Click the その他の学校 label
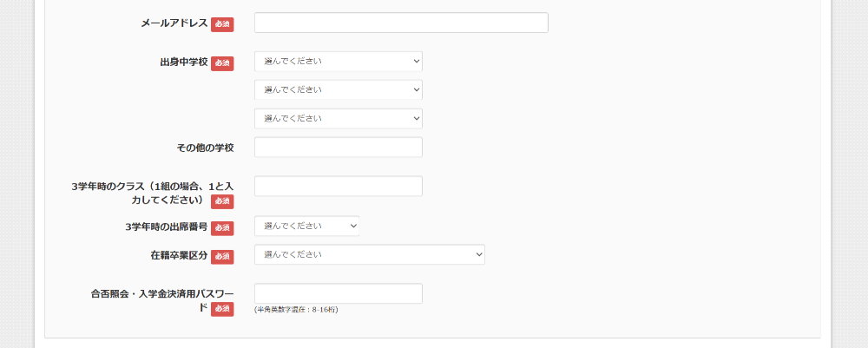Viewport: 868px width, 348px height. (205, 148)
